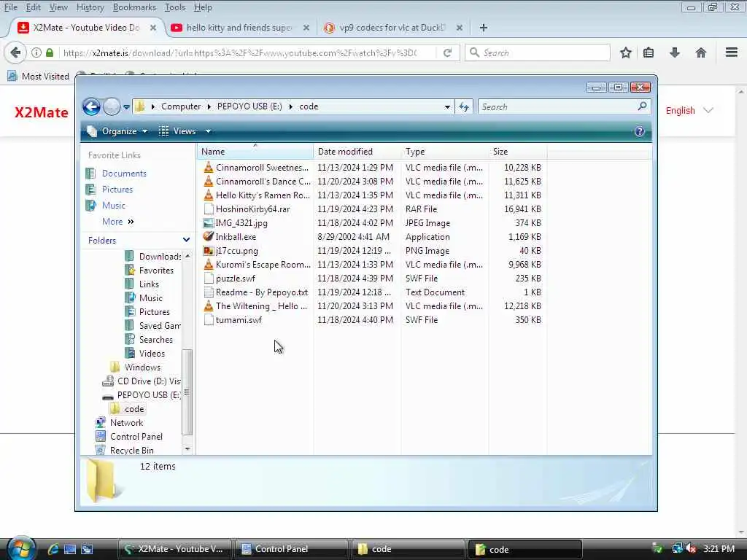Open Documents in Favorite Links

click(x=124, y=174)
